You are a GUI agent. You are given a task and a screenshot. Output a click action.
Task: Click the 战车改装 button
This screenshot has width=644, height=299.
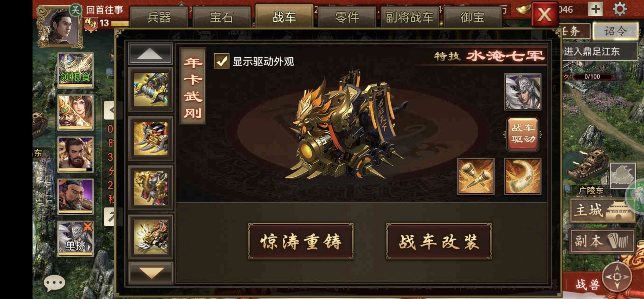pyautogui.click(x=439, y=242)
